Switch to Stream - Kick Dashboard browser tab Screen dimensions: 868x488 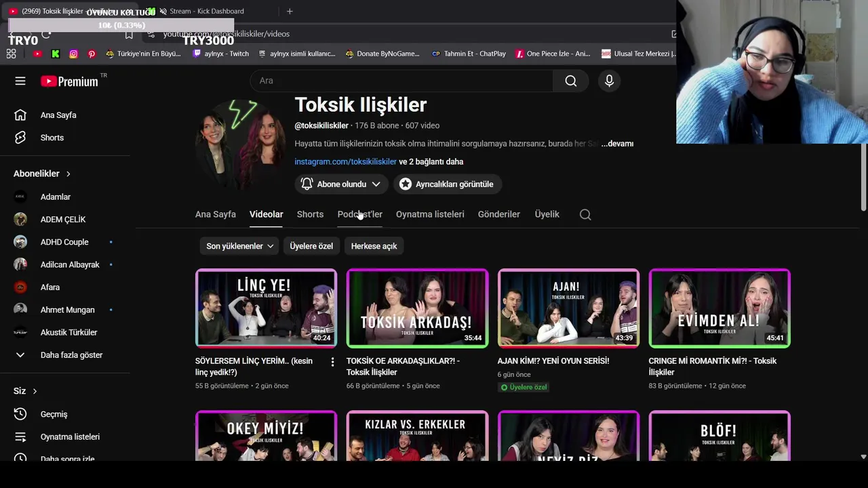pyautogui.click(x=207, y=11)
